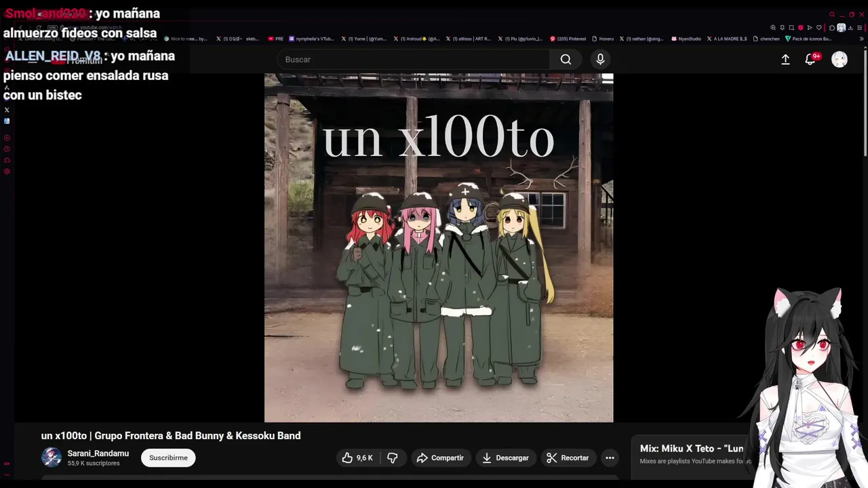Image resolution: width=868 pixels, height=488 pixels.
Task: Click the red ad-blocker shield icon
Action: pos(800,28)
